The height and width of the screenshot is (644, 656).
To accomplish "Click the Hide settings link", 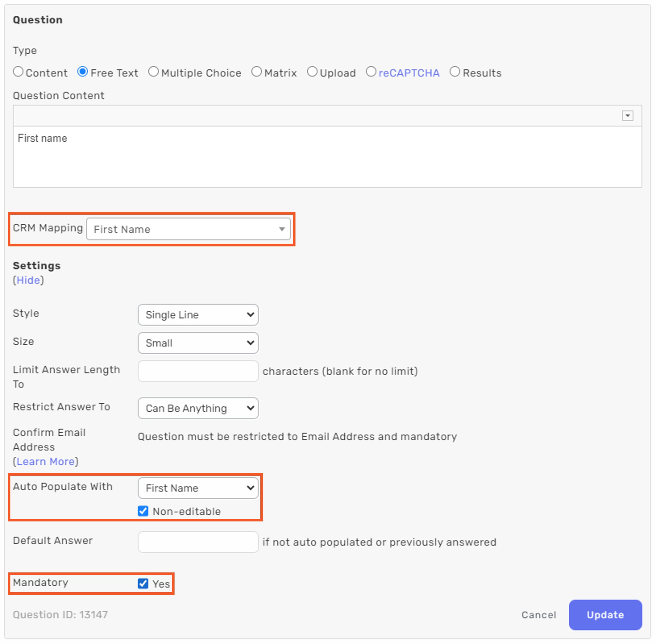I will (28, 280).
